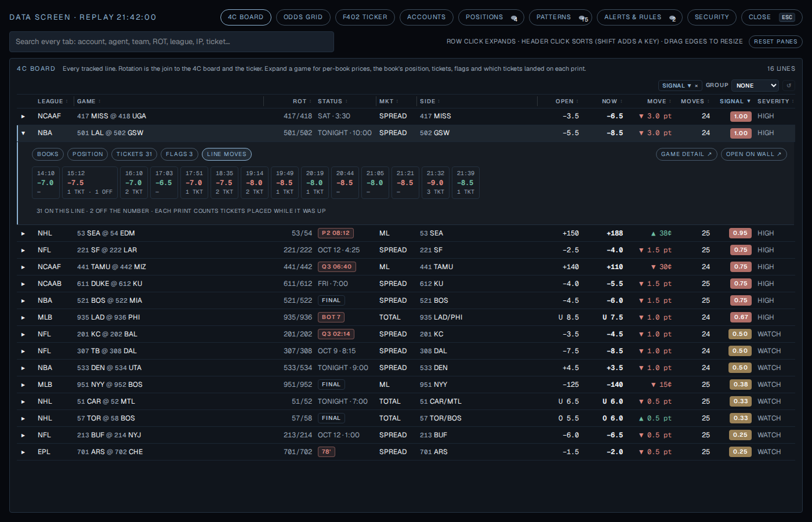Viewport: 812px width, 522px height.
Task: Click the Q3 02:14 status badge for KC @ BAL
Action: tap(336, 335)
